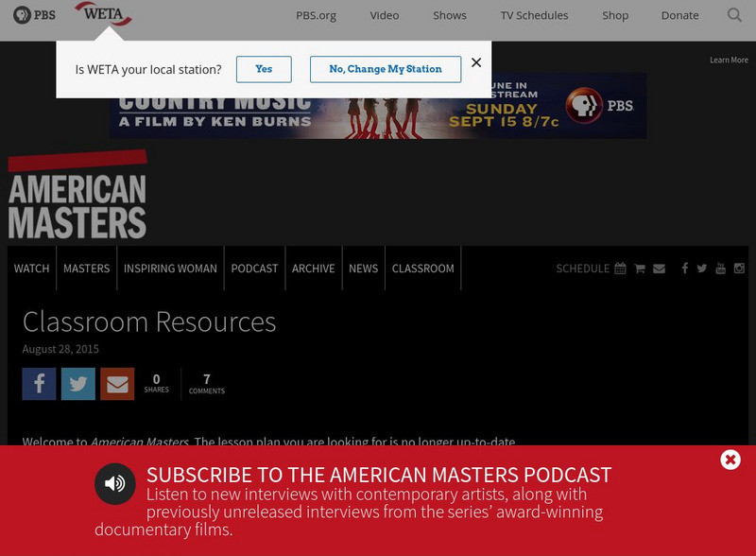Open the Instagram icon in navbar
The image size is (756, 556).
(739, 269)
